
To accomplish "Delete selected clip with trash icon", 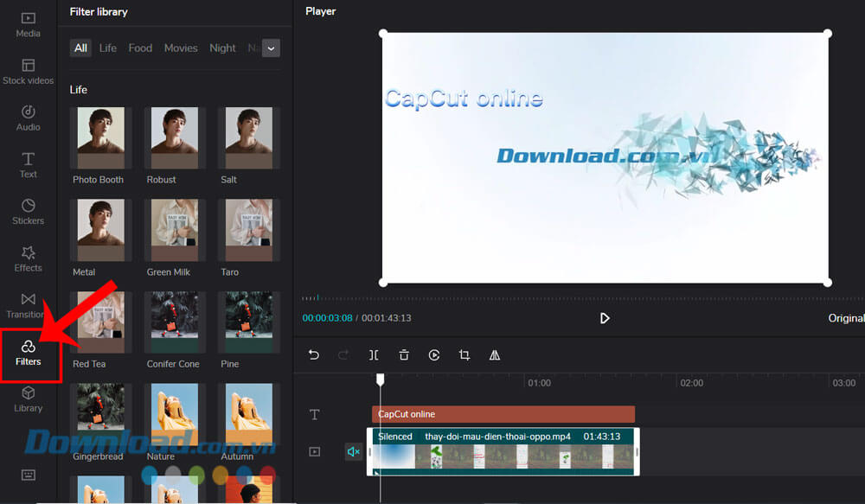I will [x=404, y=355].
